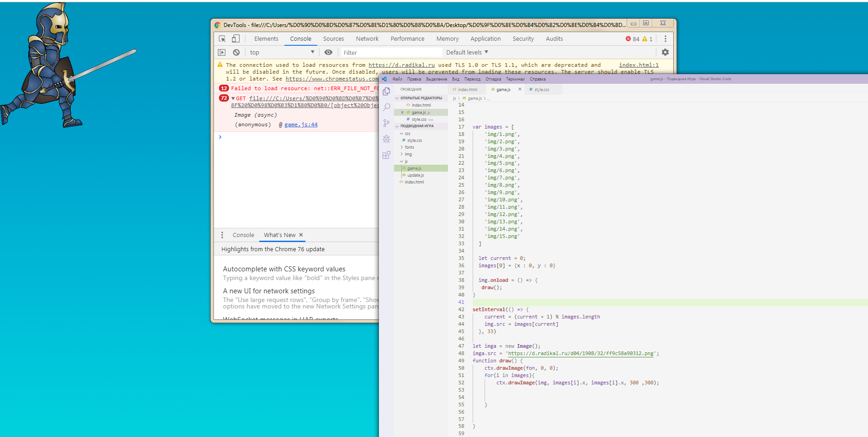Image resolution: width=868 pixels, height=437 pixels.
Task: Follow the https://d.radikal.ru link in warning
Action: point(401,65)
